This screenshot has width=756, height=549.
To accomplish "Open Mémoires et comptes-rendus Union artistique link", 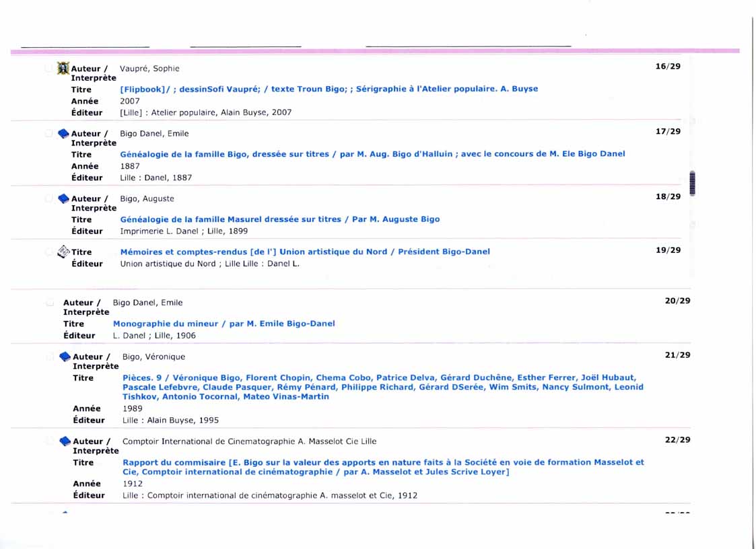I will pyautogui.click(x=305, y=252).
